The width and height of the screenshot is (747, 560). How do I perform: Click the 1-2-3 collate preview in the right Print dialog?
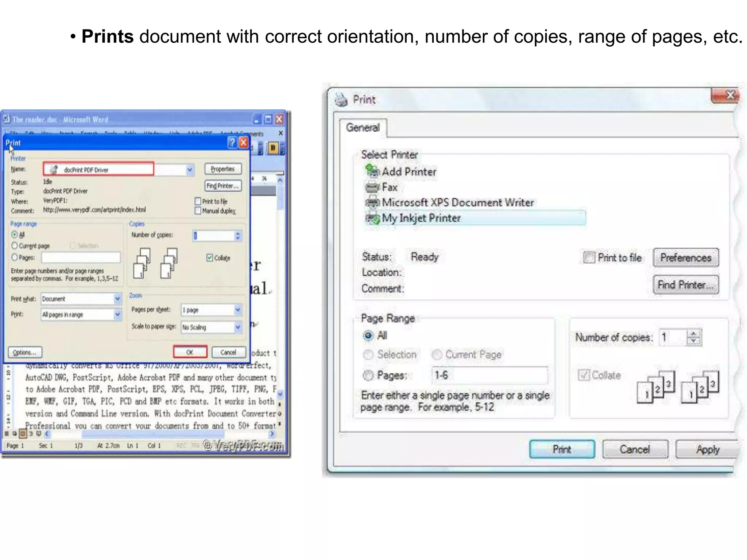coord(678,386)
